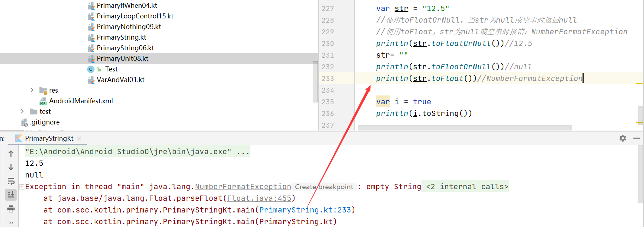
Task: Expand the test folder
Action: click(x=22, y=111)
